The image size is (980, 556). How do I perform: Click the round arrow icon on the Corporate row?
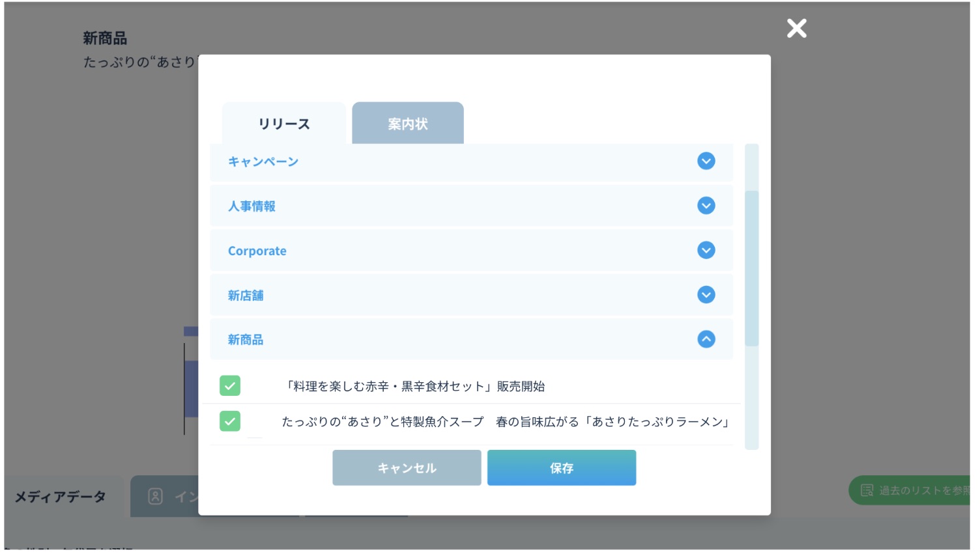(x=706, y=250)
